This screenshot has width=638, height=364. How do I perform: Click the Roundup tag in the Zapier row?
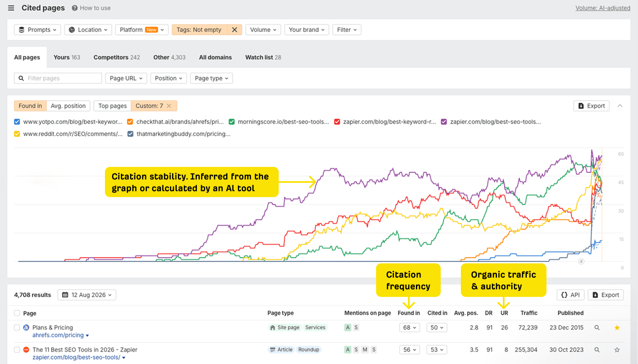click(x=309, y=350)
